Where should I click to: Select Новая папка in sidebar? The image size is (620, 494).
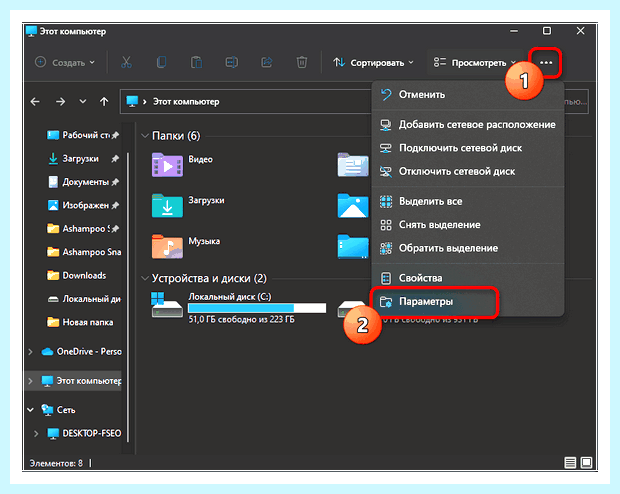(79, 322)
